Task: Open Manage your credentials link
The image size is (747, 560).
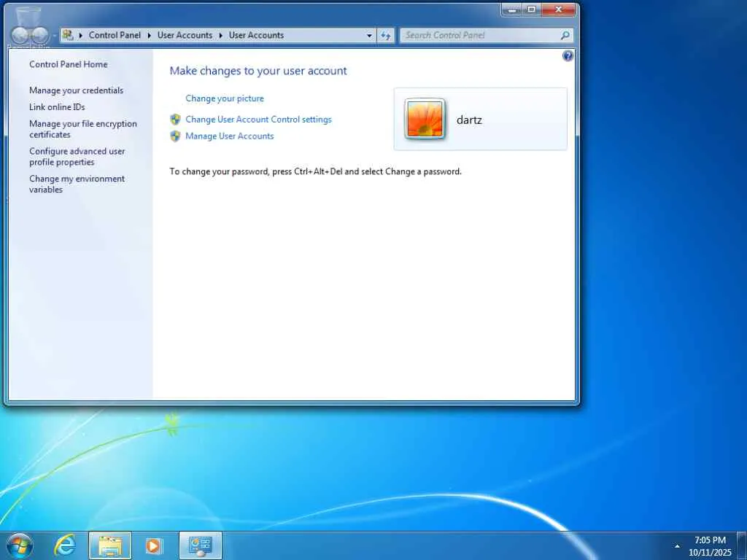Action: click(76, 90)
